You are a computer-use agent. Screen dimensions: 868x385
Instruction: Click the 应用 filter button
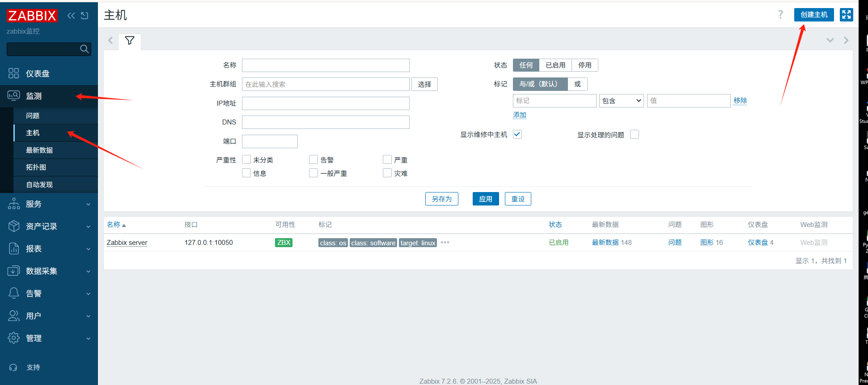pyautogui.click(x=486, y=199)
